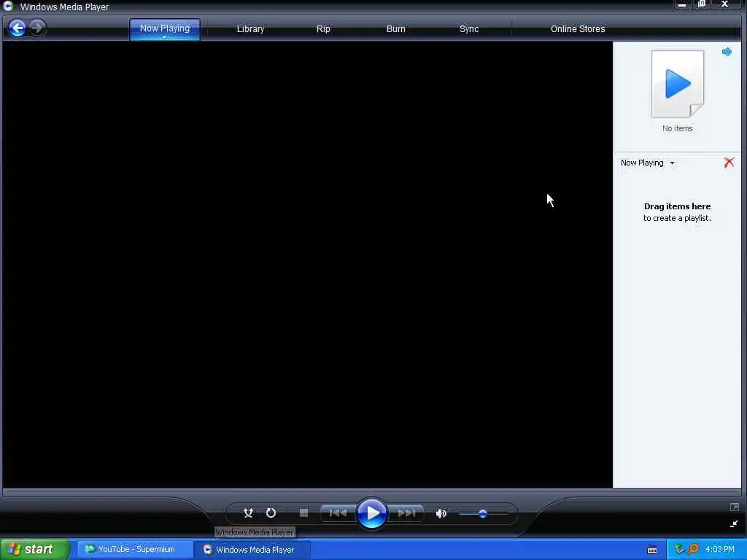Turn repeat on
Screen dimensions: 747x560
tap(271, 513)
